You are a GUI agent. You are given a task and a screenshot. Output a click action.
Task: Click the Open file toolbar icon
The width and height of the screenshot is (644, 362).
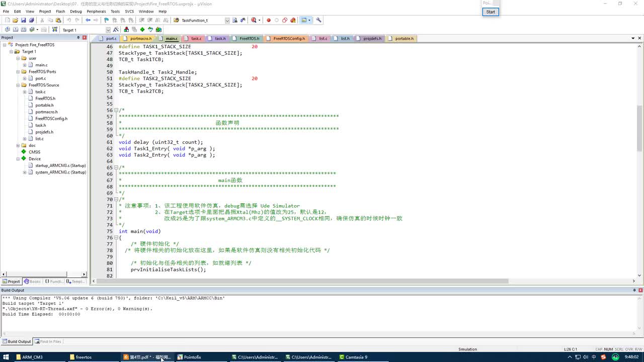(x=15, y=20)
